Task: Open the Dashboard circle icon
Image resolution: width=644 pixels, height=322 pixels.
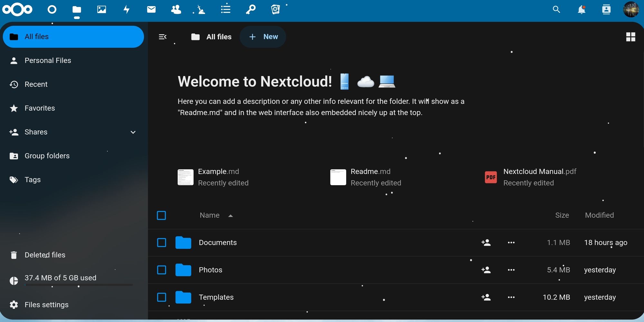Action: (52, 10)
